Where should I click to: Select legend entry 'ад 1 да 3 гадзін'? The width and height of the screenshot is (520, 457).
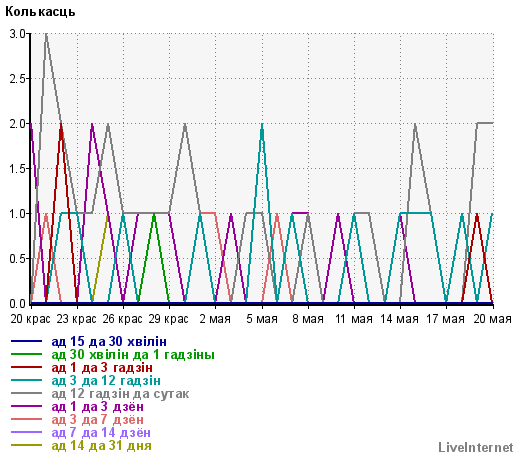102,367
